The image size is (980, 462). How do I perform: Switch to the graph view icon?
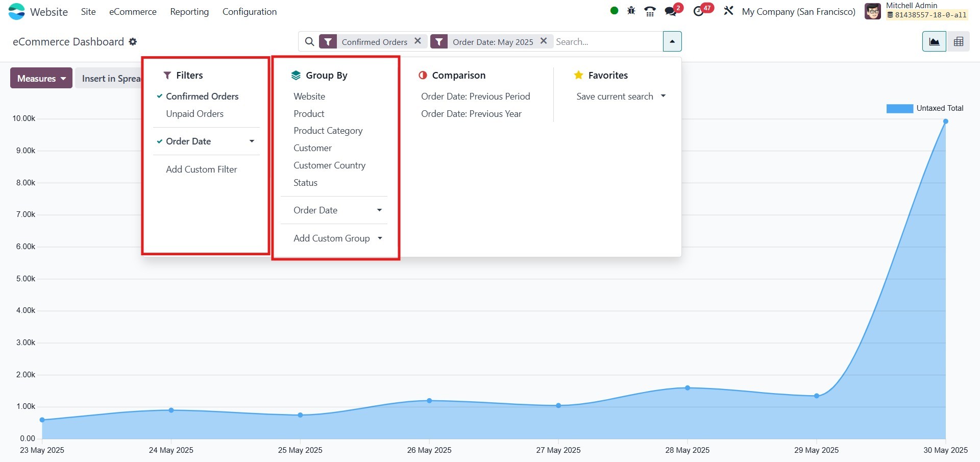click(934, 42)
